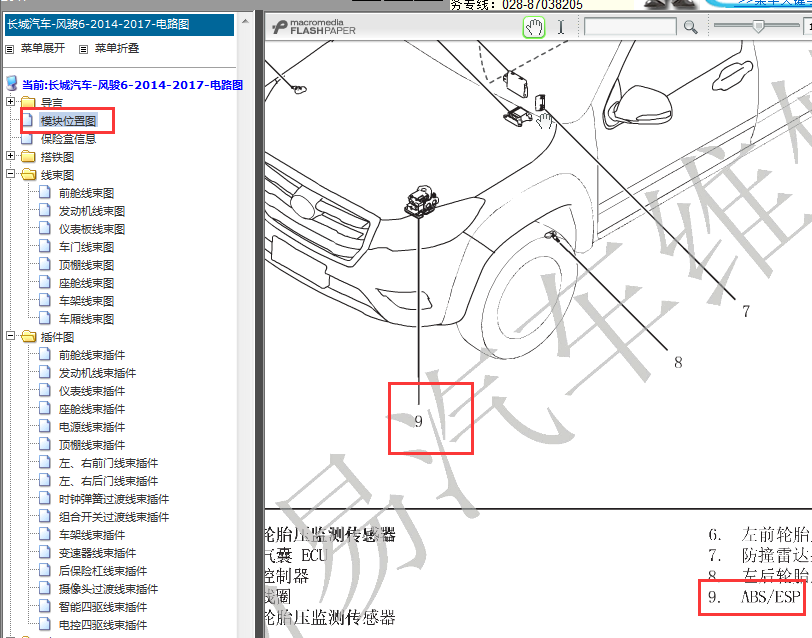Click the Macromedia FlashPaper logo
Viewport: 812px width, 638px height.
(314, 27)
